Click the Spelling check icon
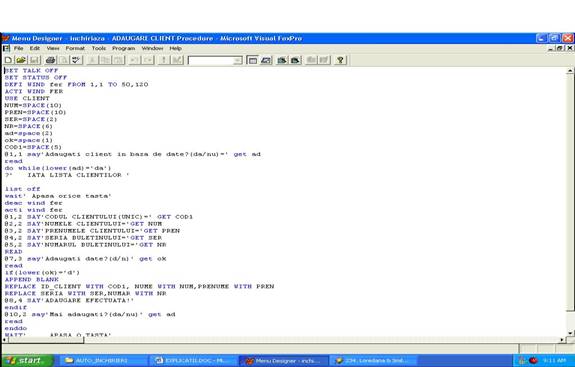Image resolution: width=575 pixels, height=367 pixels. [x=77, y=60]
